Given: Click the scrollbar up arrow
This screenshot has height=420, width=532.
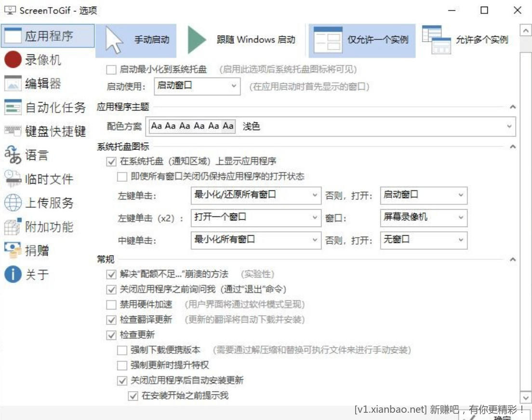Looking at the screenshot, I should pyautogui.click(x=525, y=30).
